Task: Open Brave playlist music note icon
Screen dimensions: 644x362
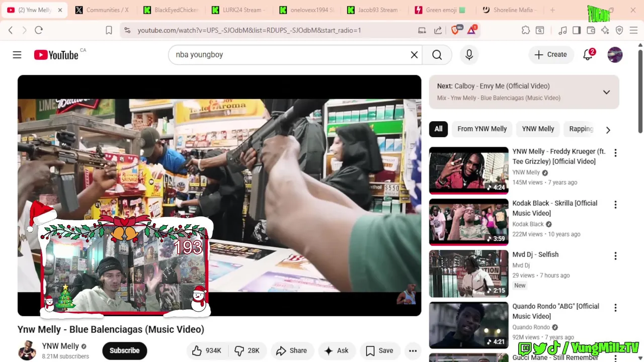Action: [x=562, y=30]
